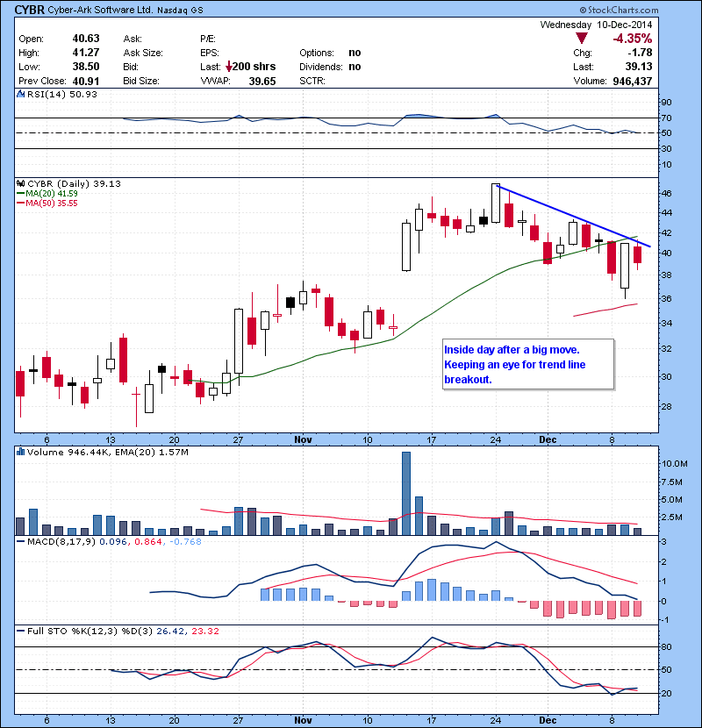Click the High price 41.27
This screenshot has width=702, height=728.
pos(86,53)
